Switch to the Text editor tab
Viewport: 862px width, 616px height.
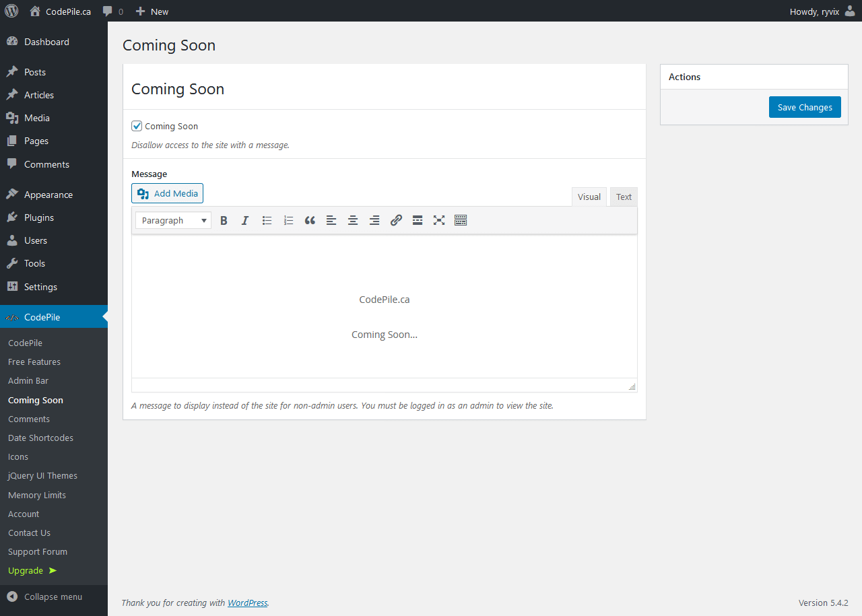pos(624,197)
